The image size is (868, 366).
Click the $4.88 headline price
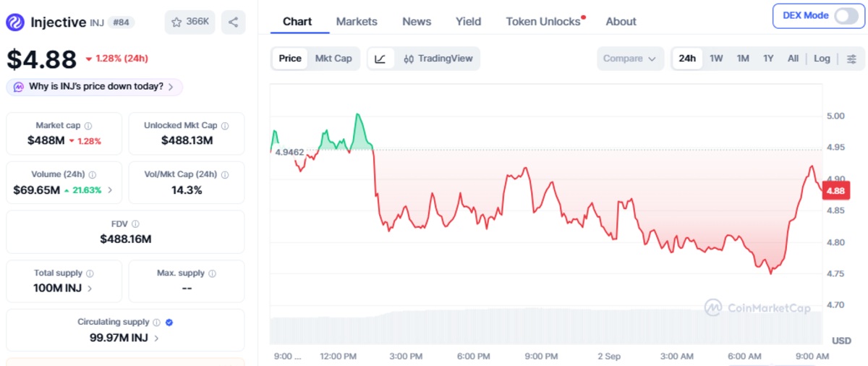[42, 59]
